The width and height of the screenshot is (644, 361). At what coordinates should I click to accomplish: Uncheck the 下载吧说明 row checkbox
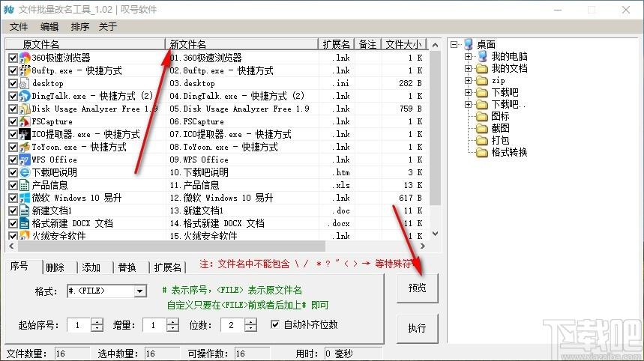[13, 172]
